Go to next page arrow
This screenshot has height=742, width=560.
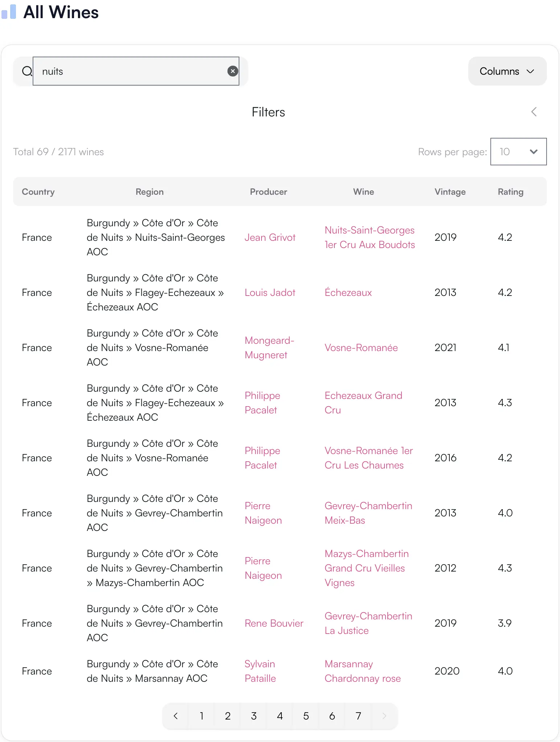[384, 716]
